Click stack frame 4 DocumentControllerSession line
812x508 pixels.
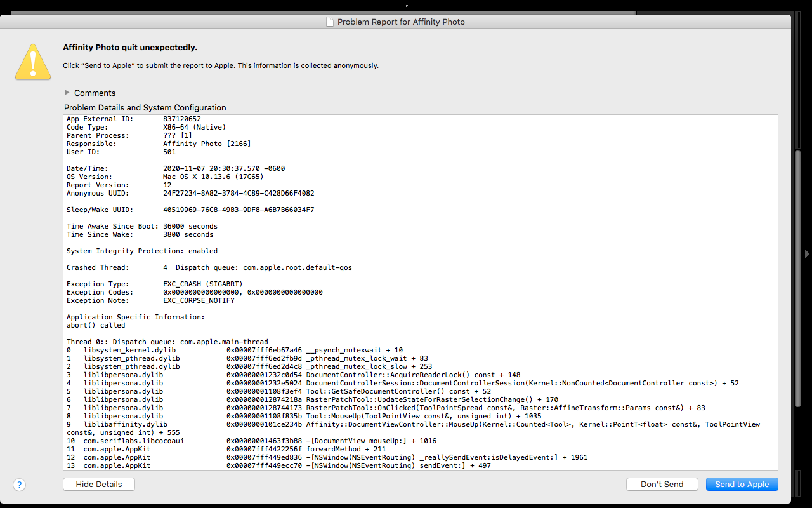coord(403,383)
